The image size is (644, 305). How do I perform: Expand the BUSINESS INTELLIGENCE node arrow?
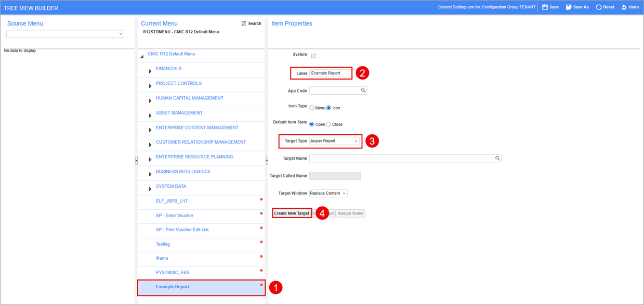[150, 174]
